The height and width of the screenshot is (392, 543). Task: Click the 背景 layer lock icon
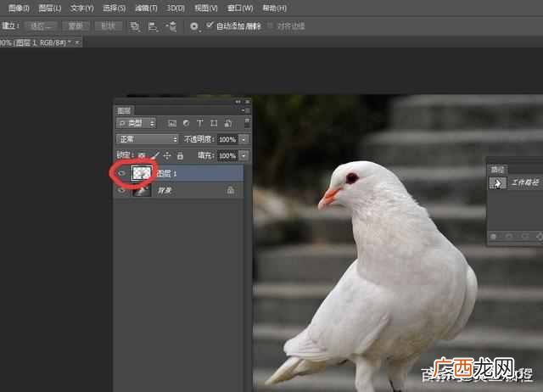[230, 190]
